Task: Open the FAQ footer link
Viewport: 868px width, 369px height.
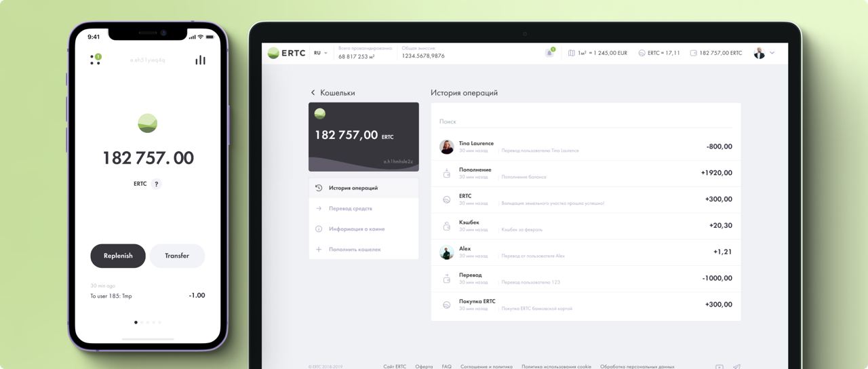Action: 446,366
